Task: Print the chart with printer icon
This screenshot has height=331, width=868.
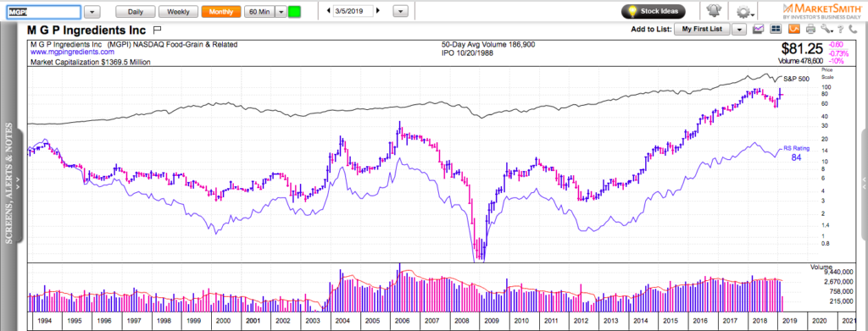Action: pos(810,30)
